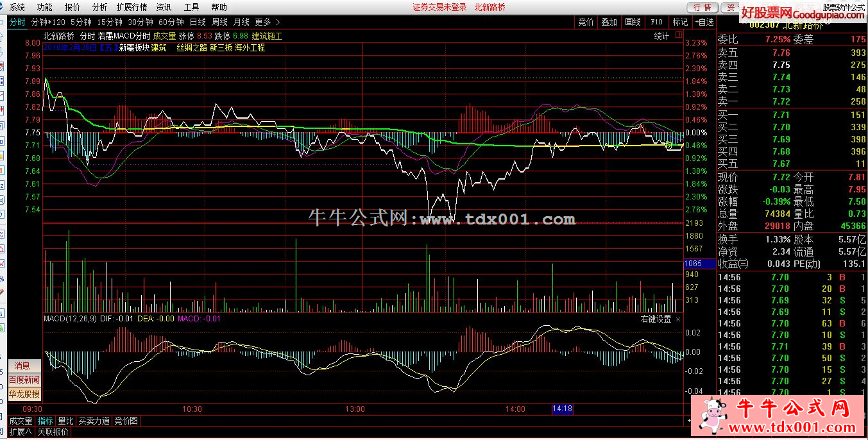Viewport: 868px width, 440px height.
Task: Click the 买一 price 7.71
Action: click(781, 115)
